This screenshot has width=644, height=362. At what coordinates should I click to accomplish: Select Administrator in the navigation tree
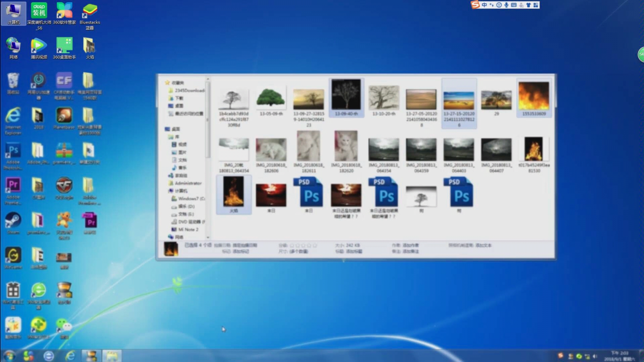pos(185,183)
